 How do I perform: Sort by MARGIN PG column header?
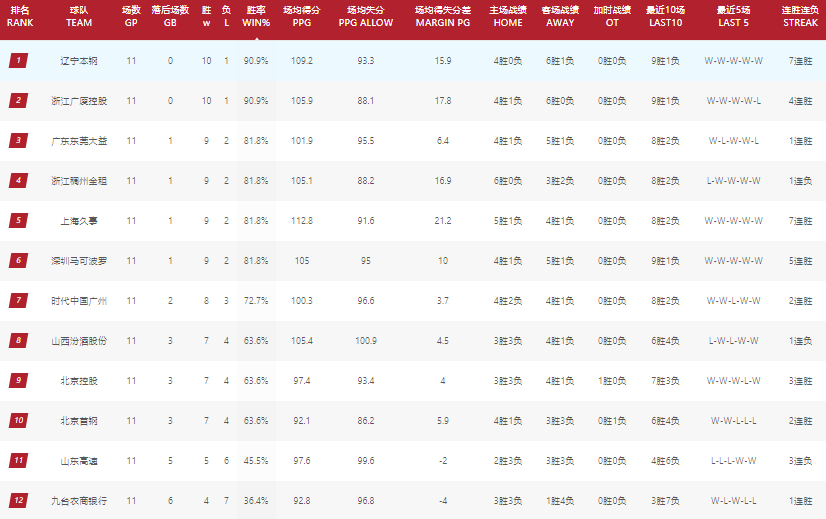(x=442, y=16)
